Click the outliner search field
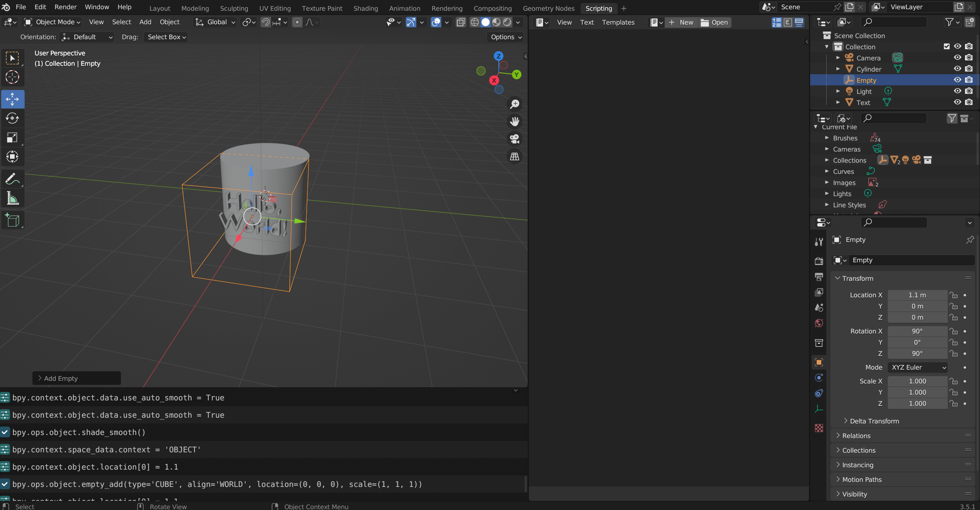This screenshot has width=980, height=510. tap(894, 22)
